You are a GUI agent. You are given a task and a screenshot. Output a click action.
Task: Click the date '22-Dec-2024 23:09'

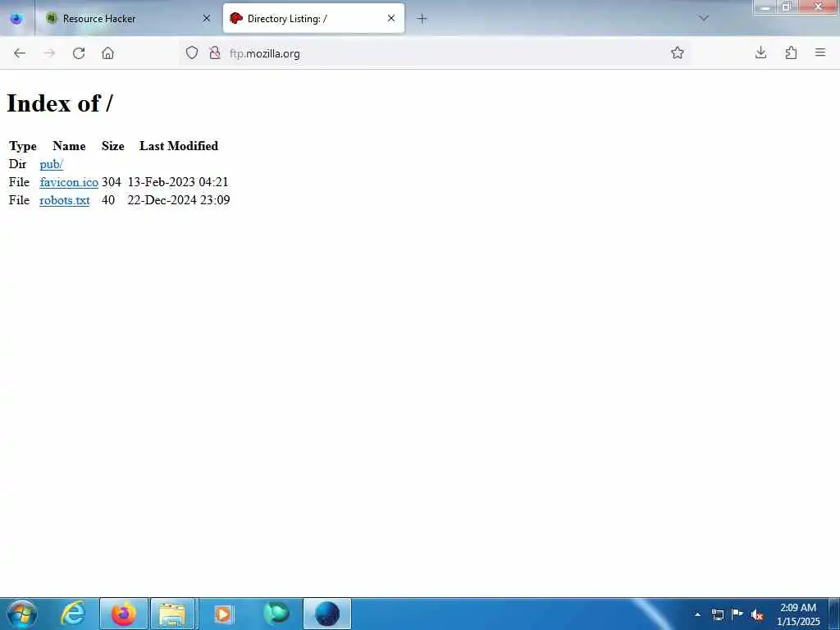(178, 200)
